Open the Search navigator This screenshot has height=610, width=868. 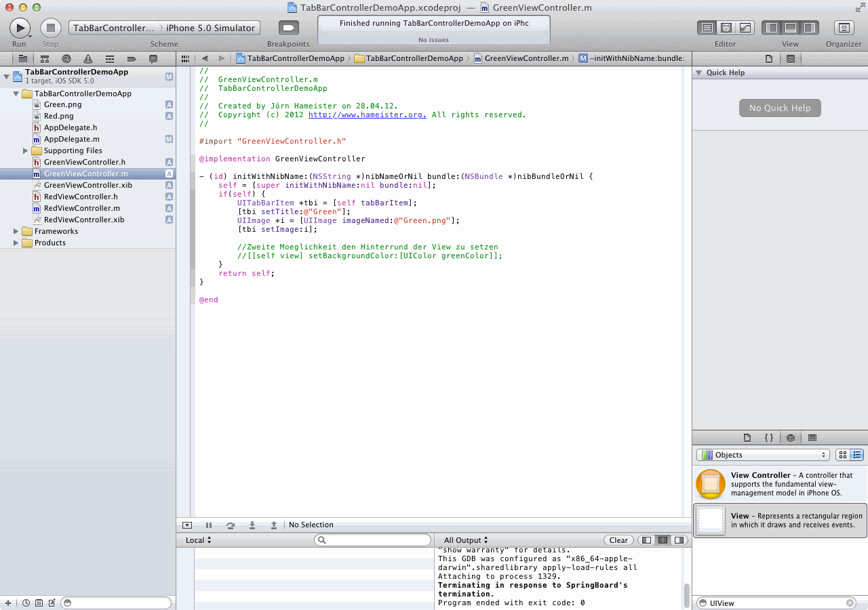(x=66, y=59)
